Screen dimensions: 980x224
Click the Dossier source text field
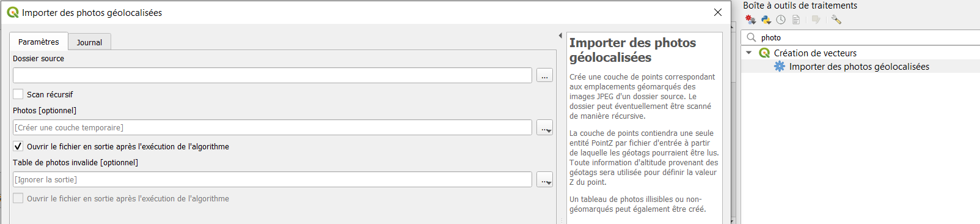272,75
